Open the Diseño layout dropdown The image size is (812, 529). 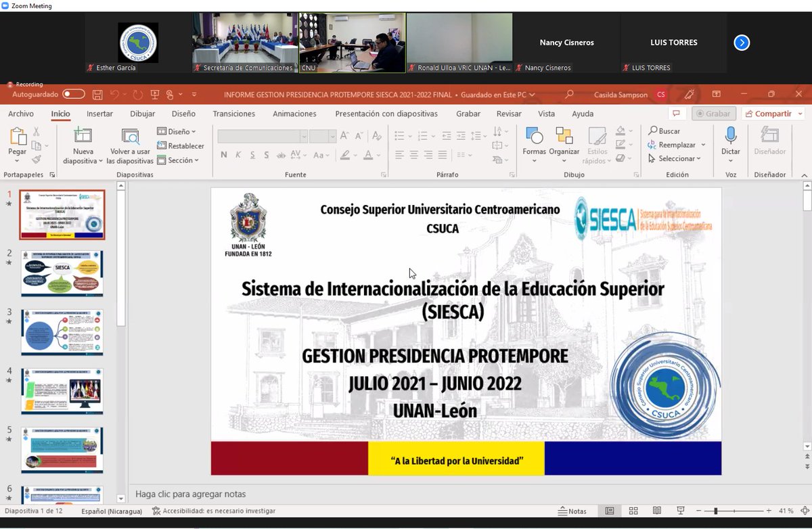click(177, 131)
